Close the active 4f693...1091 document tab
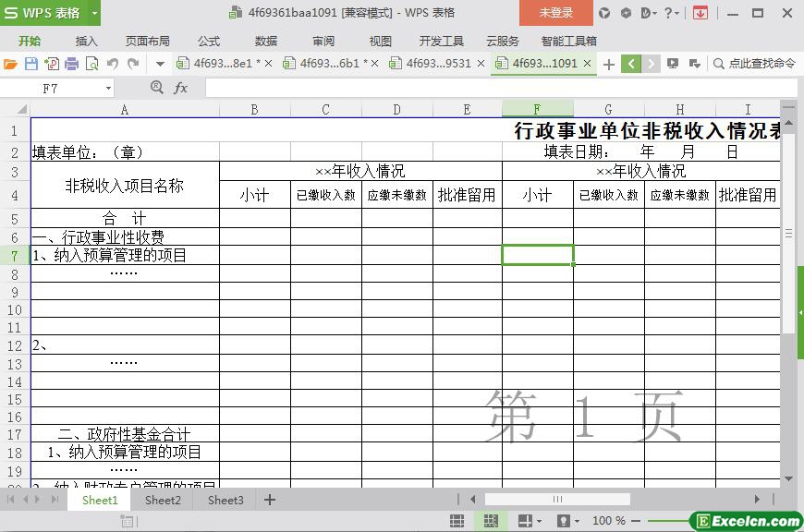This screenshot has height=532, width=804. click(588, 64)
